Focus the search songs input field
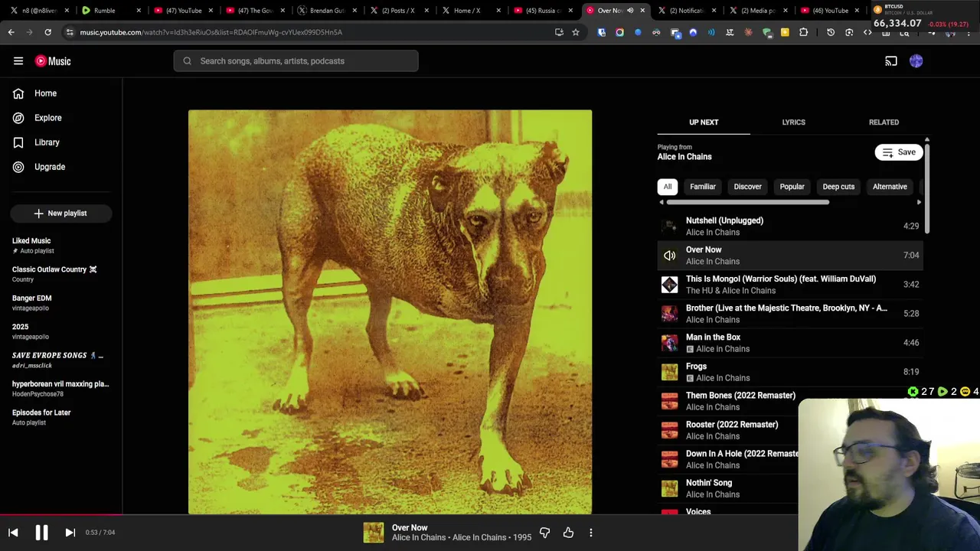 (296, 61)
